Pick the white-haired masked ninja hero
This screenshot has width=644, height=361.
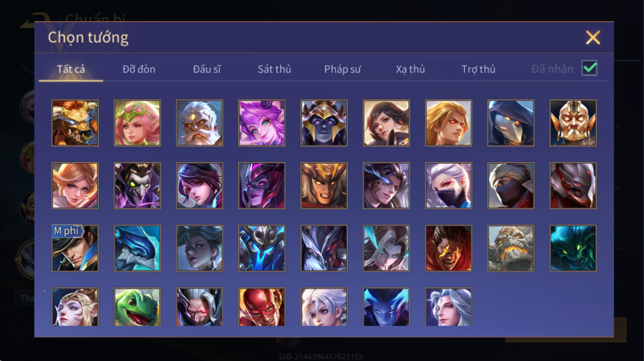pyautogui.click(x=448, y=186)
